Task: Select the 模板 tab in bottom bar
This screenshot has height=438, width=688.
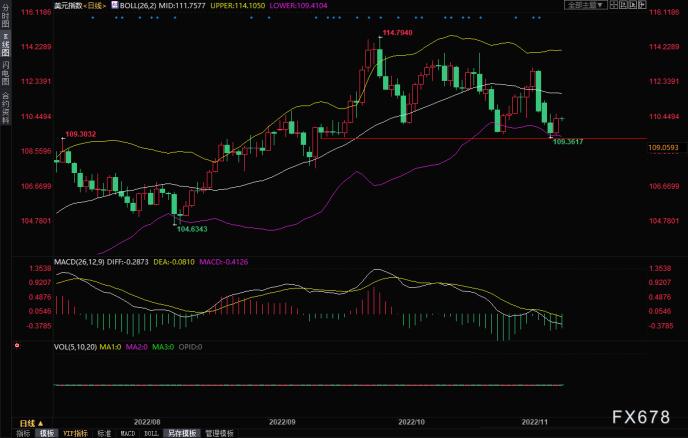Action: click(47, 433)
